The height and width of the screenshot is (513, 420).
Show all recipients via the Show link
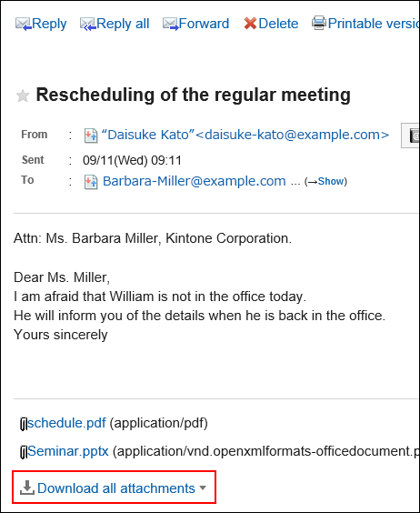click(331, 181)
